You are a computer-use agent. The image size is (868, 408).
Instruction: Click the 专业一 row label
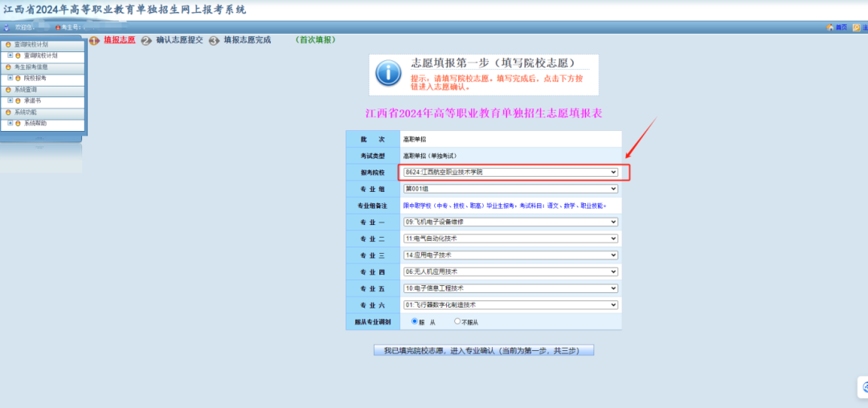click(373, 222)
